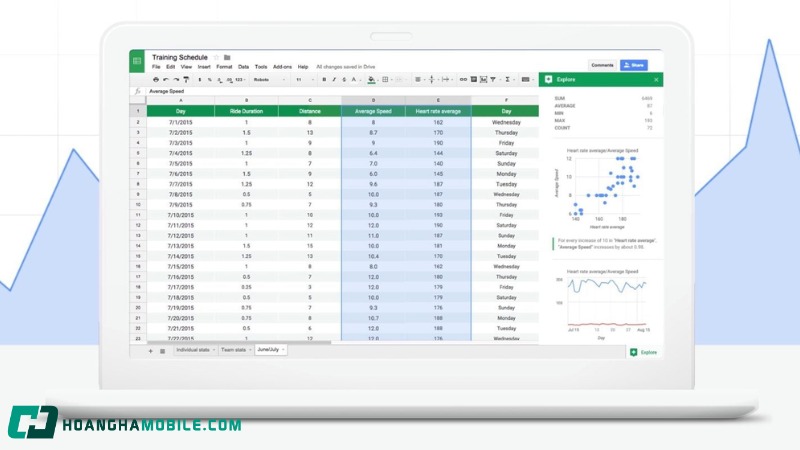Open the text wrapping dropdown
This screenshot has height=450, width=800.
click(446, 80)
